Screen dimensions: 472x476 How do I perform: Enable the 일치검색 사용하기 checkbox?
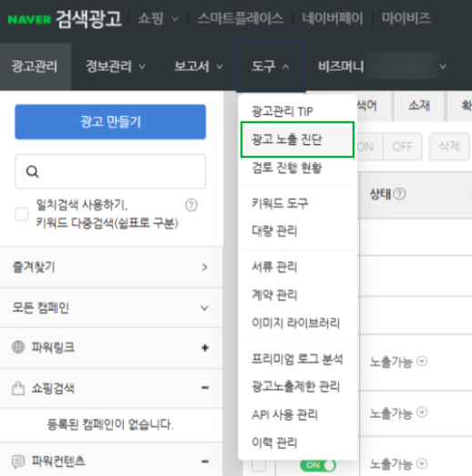tap(22, 214)
